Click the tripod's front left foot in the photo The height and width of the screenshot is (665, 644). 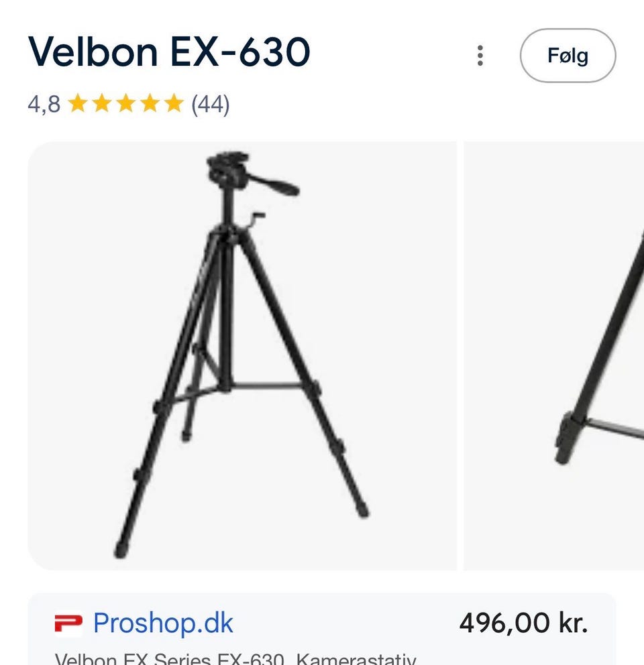pos(121,550)
